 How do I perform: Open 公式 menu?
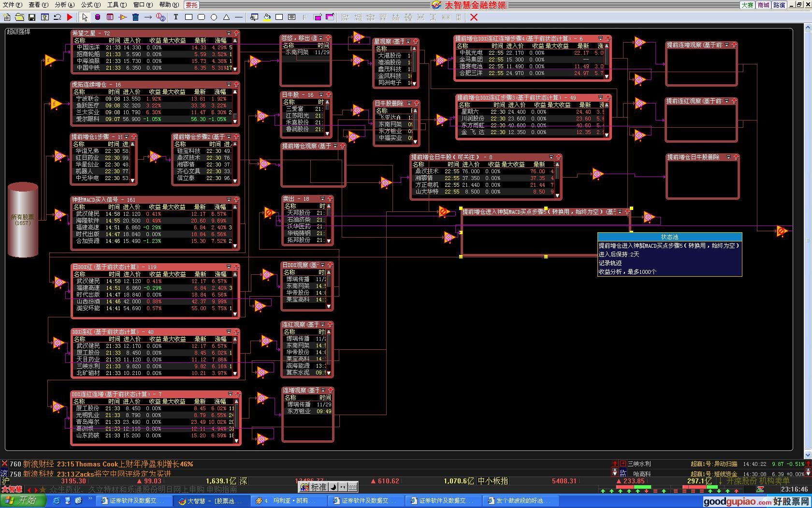click(90, 4)
